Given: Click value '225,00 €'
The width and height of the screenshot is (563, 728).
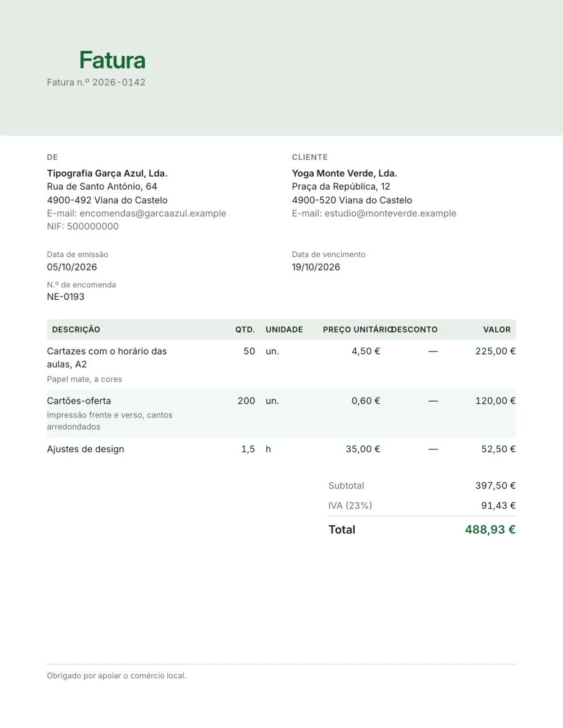Looking at the screenshot, I should point(495,351).
